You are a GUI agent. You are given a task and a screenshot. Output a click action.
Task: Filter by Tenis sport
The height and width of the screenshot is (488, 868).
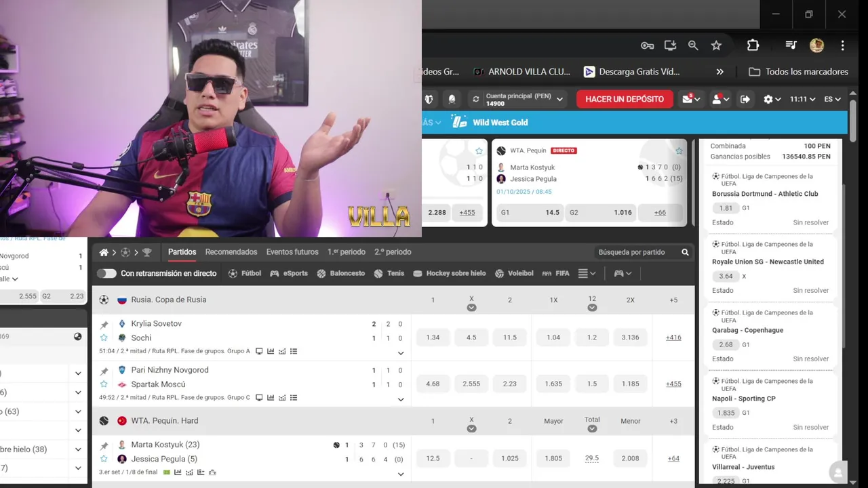pos(389,273)
